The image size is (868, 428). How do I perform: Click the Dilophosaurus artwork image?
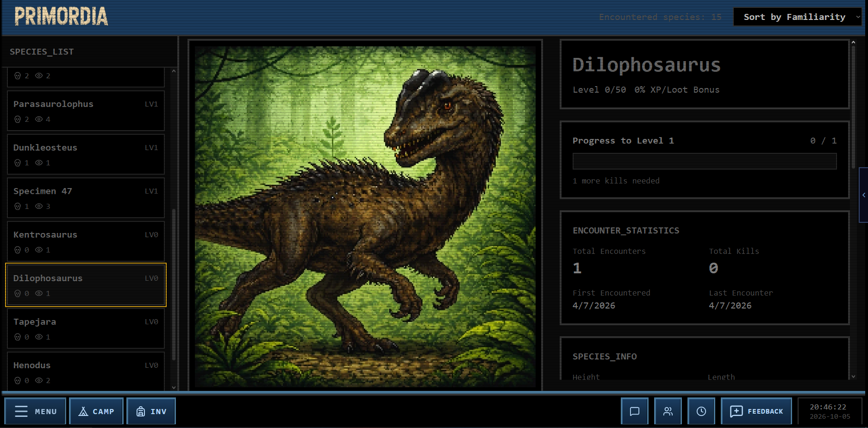[x=365, y=216]
